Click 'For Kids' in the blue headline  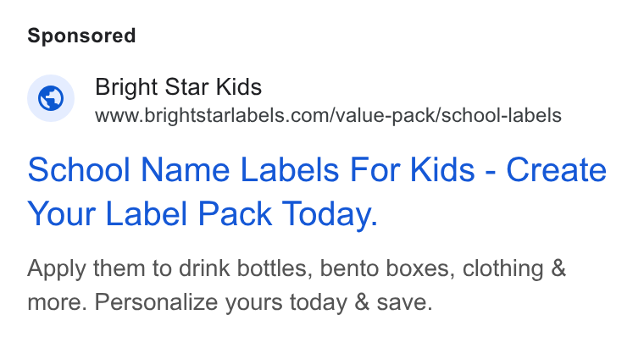tap(412, 169)
